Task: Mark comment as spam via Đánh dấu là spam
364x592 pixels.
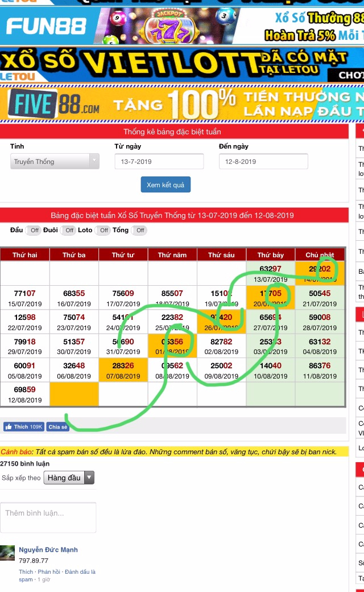Action: 57,575
